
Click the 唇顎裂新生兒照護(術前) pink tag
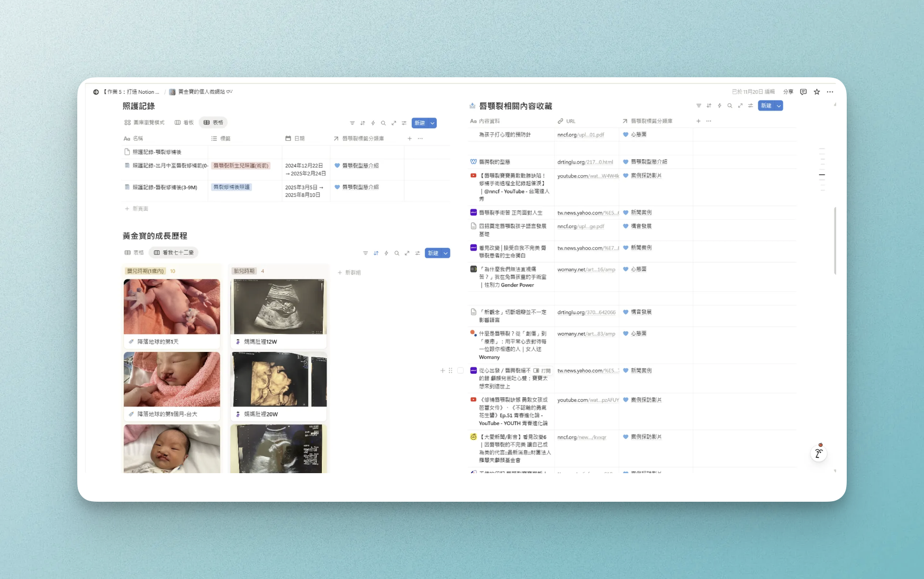click(x=241, y=166)
